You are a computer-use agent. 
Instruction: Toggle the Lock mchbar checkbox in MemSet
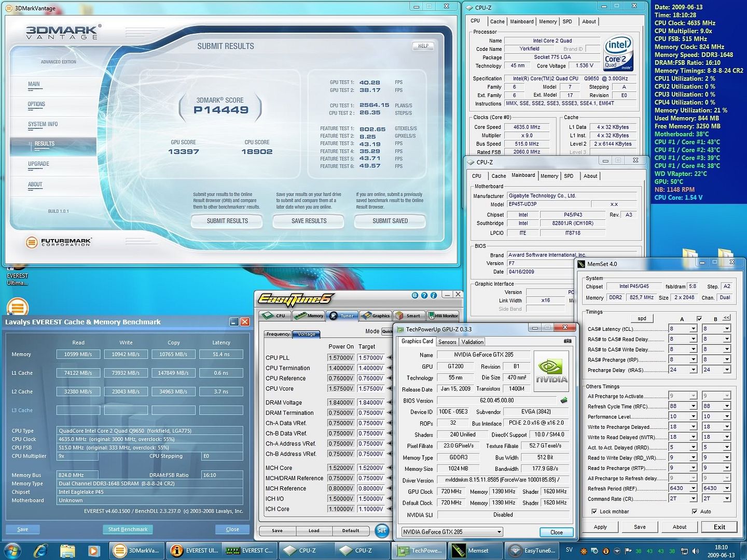(594, 511)
